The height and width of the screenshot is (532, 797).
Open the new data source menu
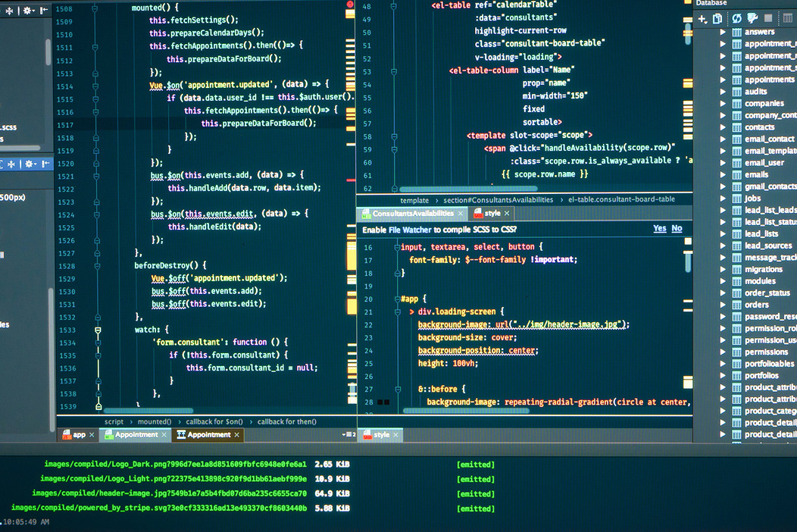pos(702,19)
